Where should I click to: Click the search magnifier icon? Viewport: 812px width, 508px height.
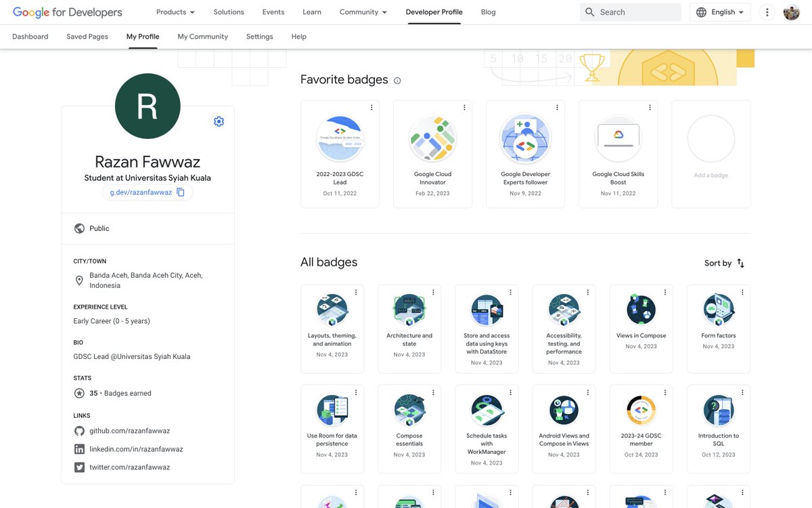[590, 12]
